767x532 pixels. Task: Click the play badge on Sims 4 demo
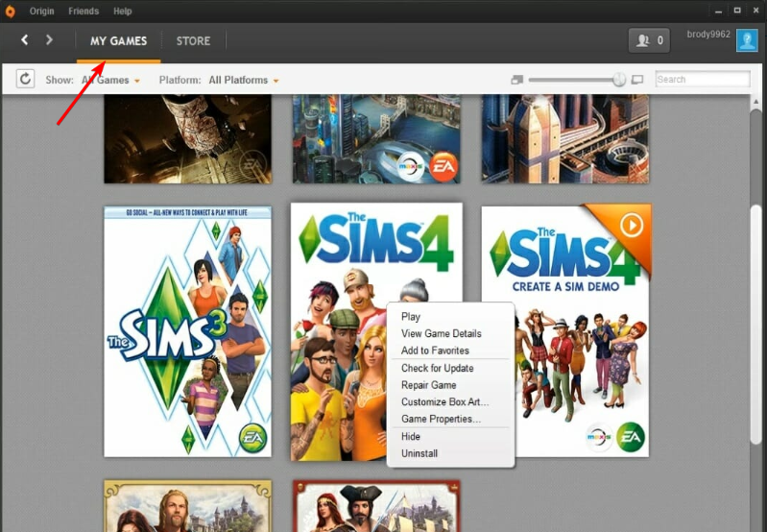(632, 225)
